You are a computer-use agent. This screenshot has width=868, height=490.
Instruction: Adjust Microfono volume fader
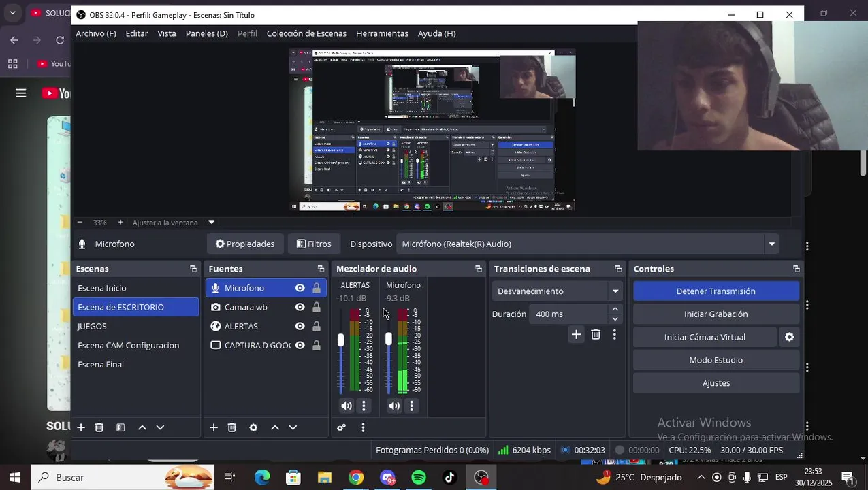tap(389, 338)
